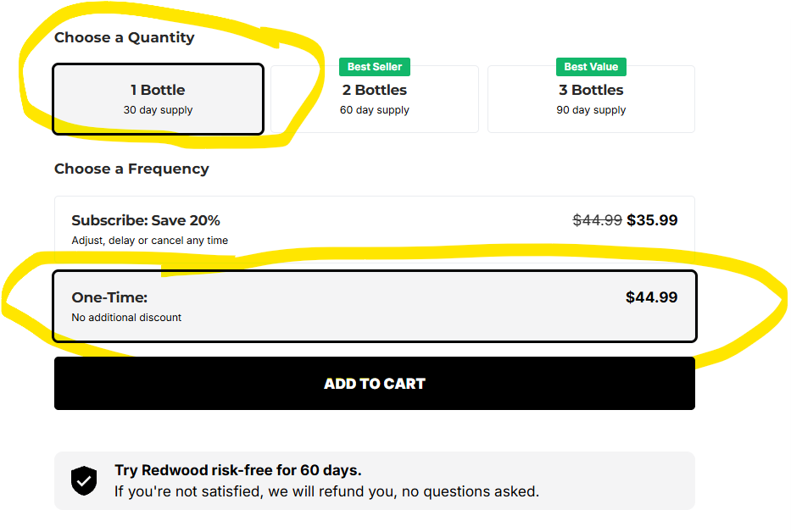Click the crossed-out $44.99 subscribe price

click(x=598, y=220)
